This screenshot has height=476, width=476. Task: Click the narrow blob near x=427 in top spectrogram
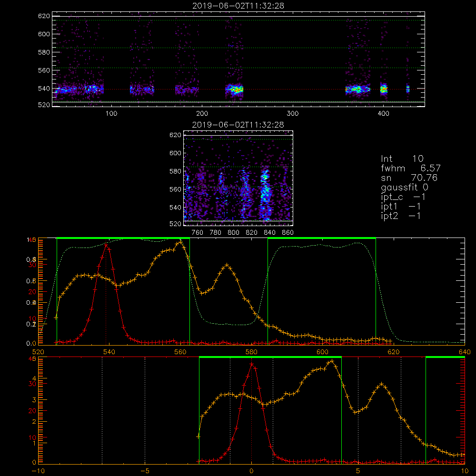408,89
